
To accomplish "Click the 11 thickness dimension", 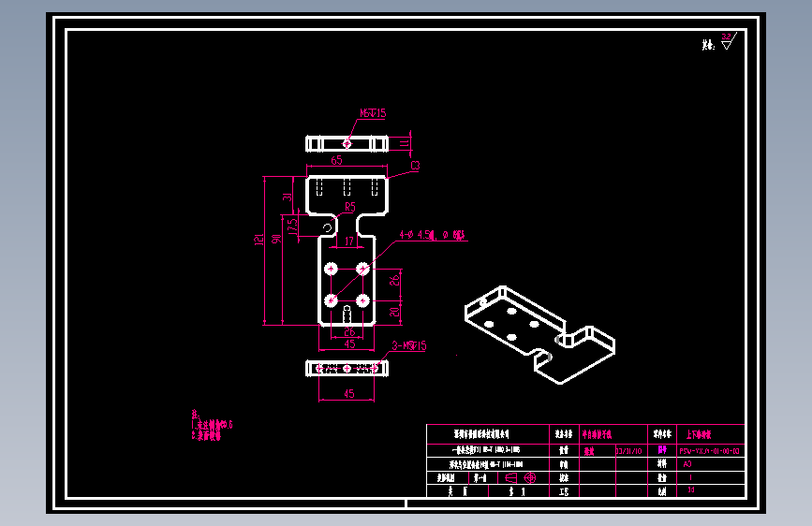I will [405, 143].
